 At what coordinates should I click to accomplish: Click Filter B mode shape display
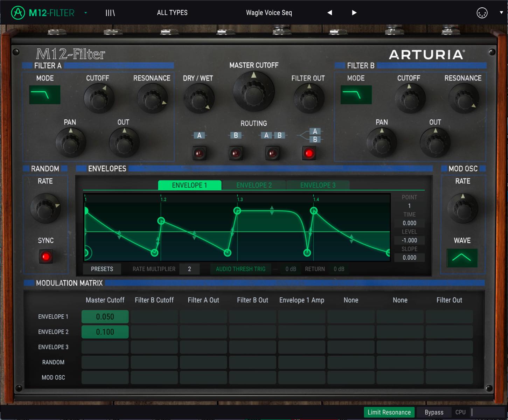(356, 95)
